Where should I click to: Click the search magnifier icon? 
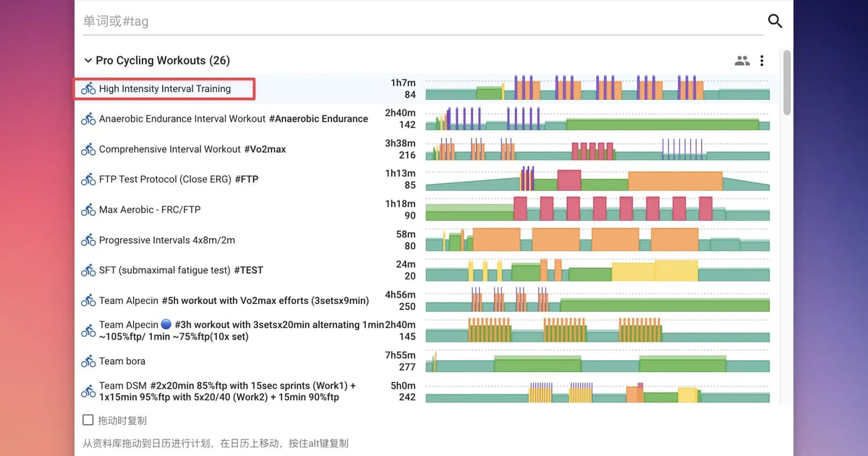775,21
